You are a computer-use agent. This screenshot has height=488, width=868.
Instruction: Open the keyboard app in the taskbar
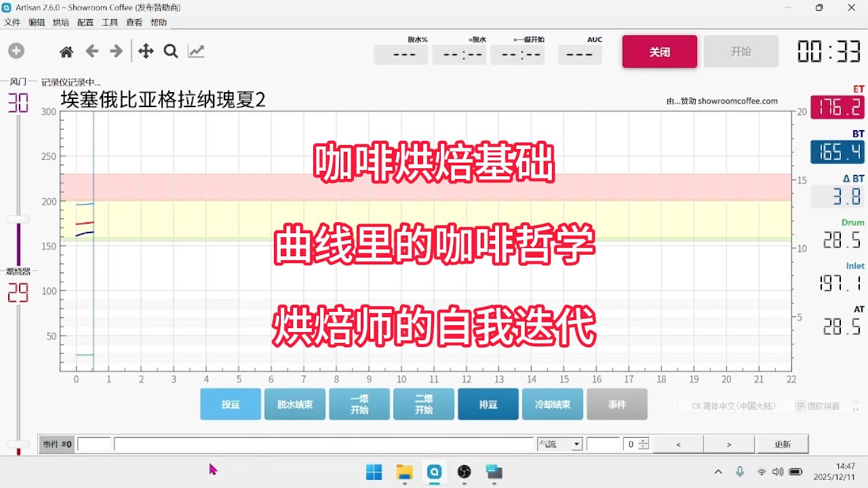[x=494, y=472]
